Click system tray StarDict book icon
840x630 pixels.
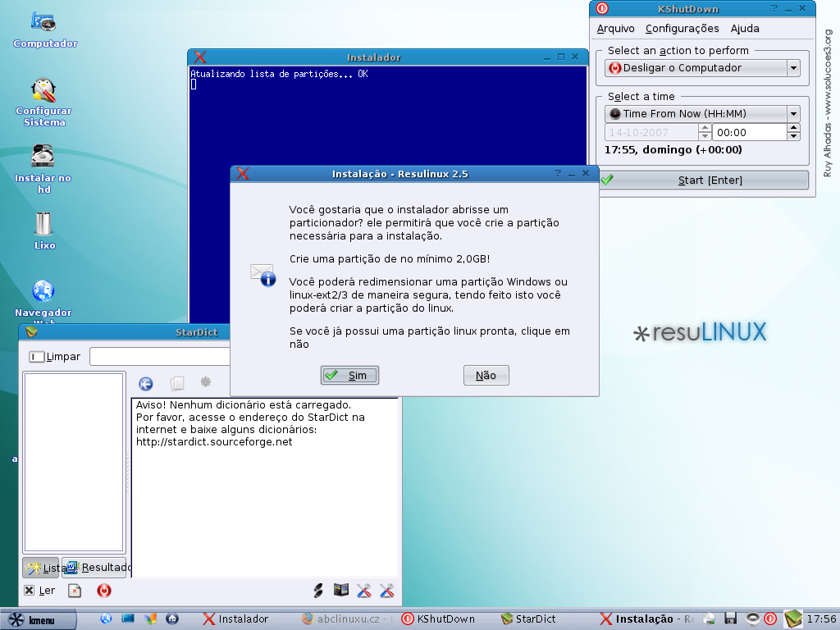coord(793,619)
